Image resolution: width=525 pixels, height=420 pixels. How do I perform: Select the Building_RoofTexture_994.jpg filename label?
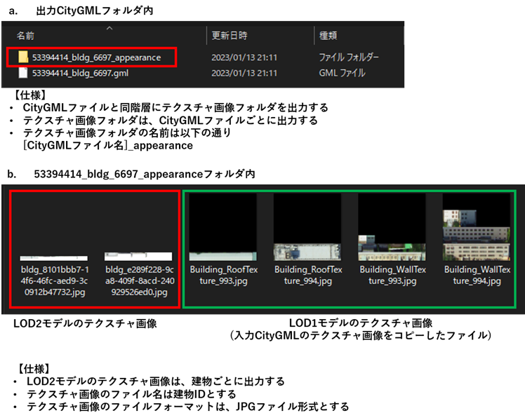(x=308, y=275)
